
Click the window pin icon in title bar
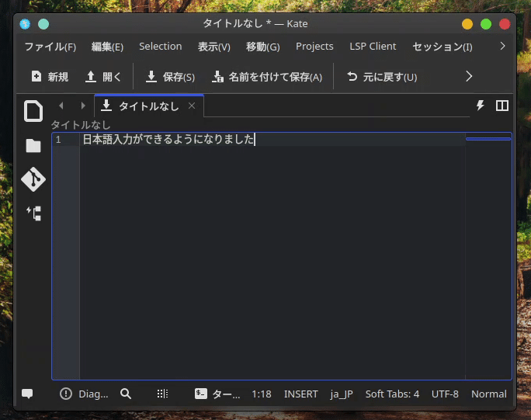pos(25,24)
